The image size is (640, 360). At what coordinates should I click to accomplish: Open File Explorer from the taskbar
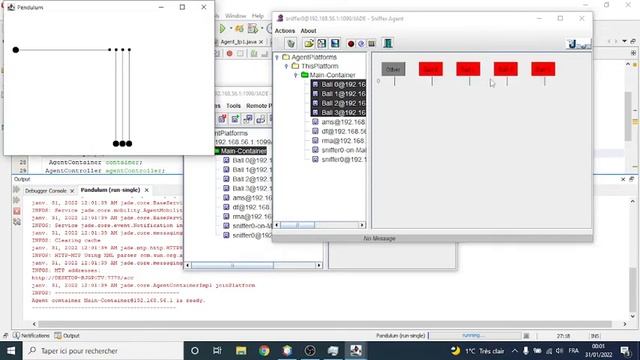[x=241, y=351]
